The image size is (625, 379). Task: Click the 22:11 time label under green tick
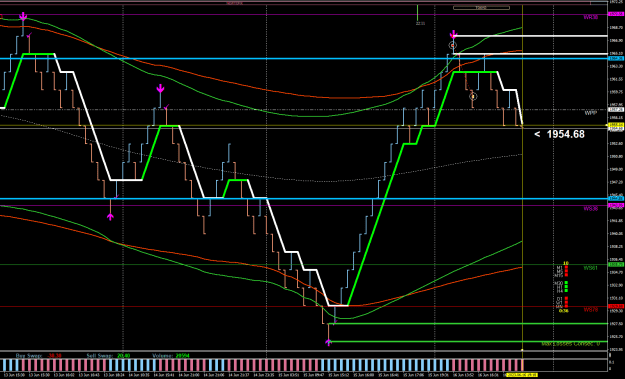click(x=420, y=24)
